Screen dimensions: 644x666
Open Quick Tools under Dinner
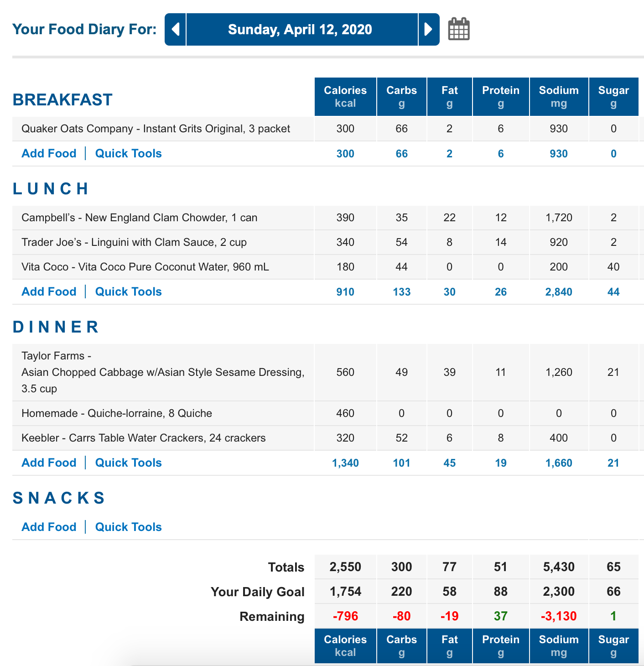pos(129,463)
